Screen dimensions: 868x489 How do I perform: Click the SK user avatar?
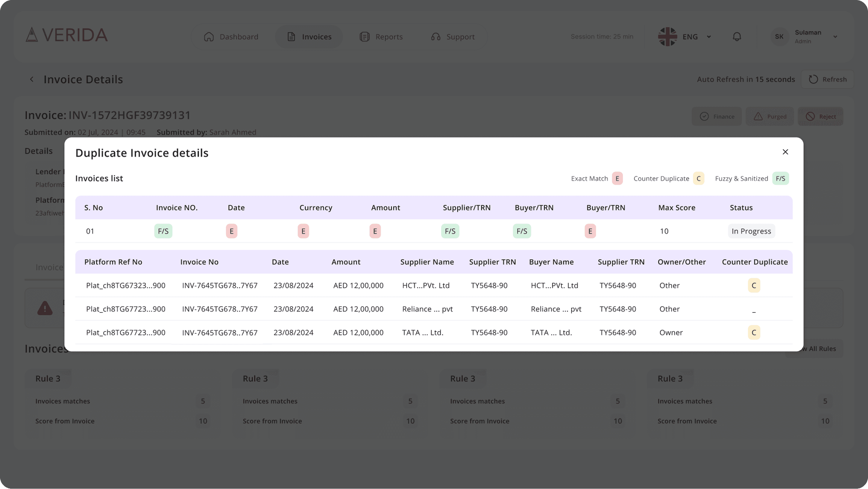(779, 37)
